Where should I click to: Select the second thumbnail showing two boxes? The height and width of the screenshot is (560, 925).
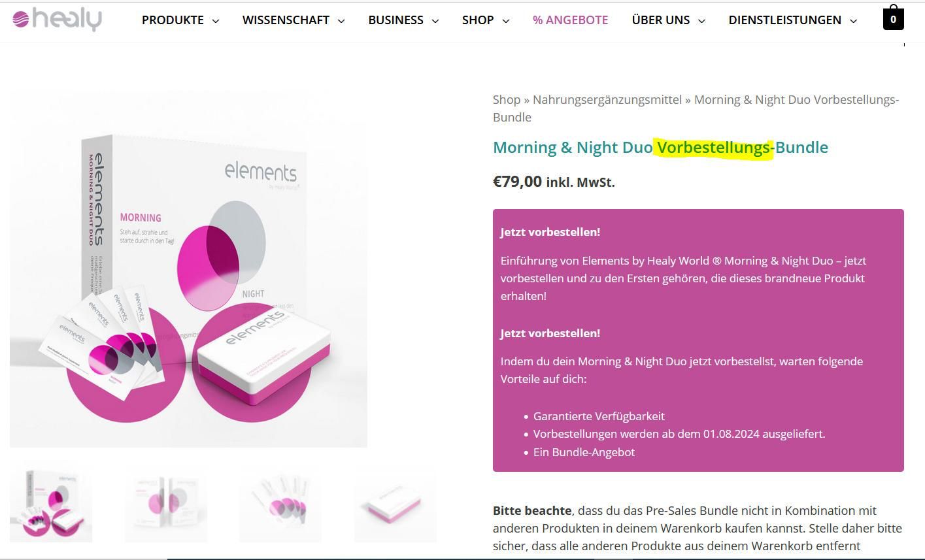(x=166, y=501)
